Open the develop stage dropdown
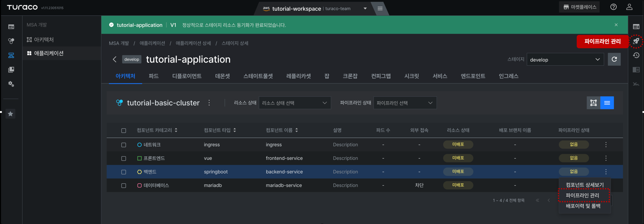644x224 pixels. coord(565,60)
